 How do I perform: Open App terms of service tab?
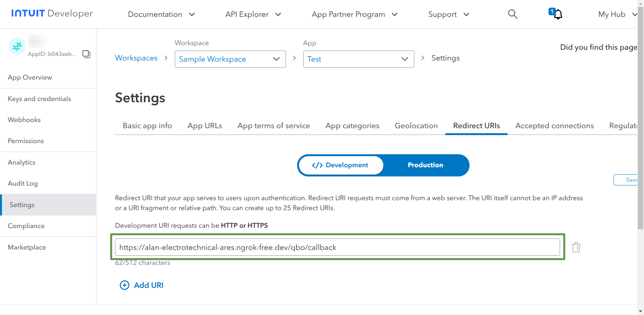tap(274, 126)
